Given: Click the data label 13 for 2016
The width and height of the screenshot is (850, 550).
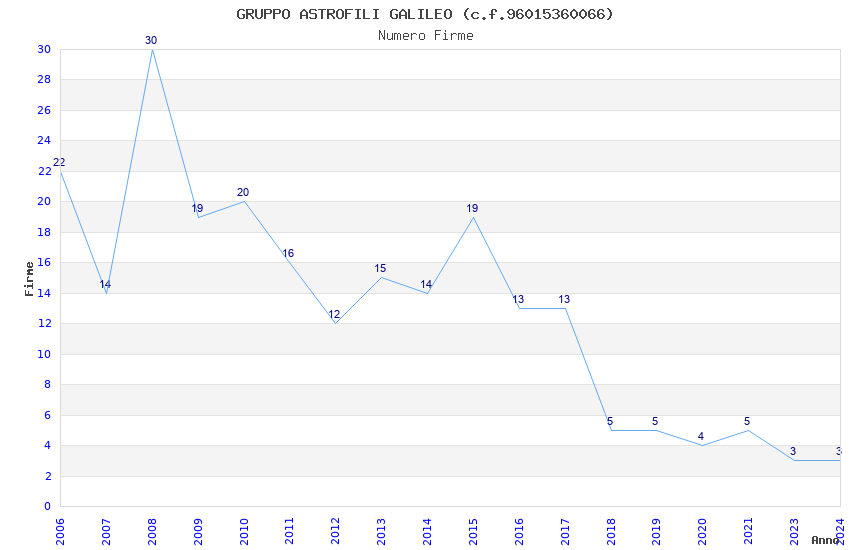Looking at the screenshot, I should point(518,300).
